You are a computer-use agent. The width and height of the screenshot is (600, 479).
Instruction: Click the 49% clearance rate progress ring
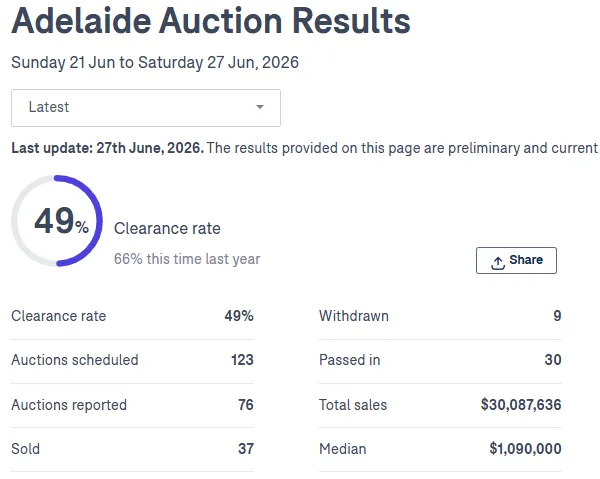tap(57, 221)
